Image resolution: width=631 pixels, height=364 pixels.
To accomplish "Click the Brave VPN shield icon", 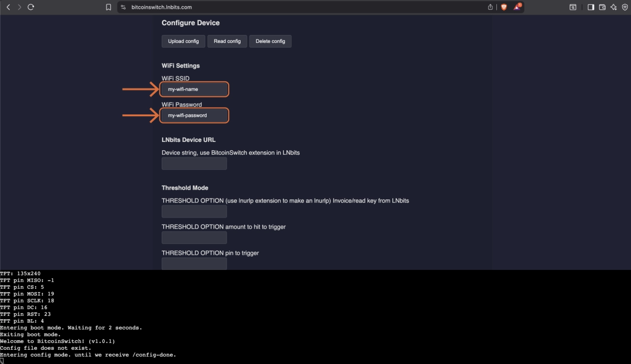I will point(625,7).
